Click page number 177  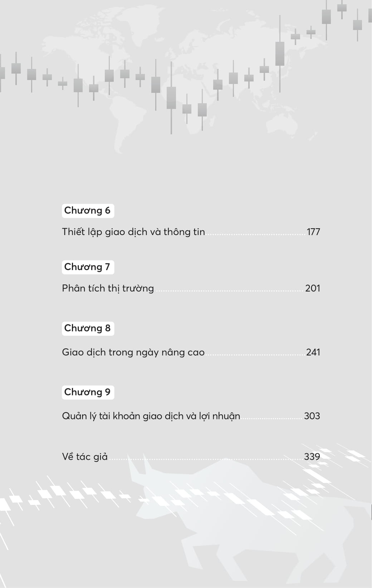click(313, 232)
